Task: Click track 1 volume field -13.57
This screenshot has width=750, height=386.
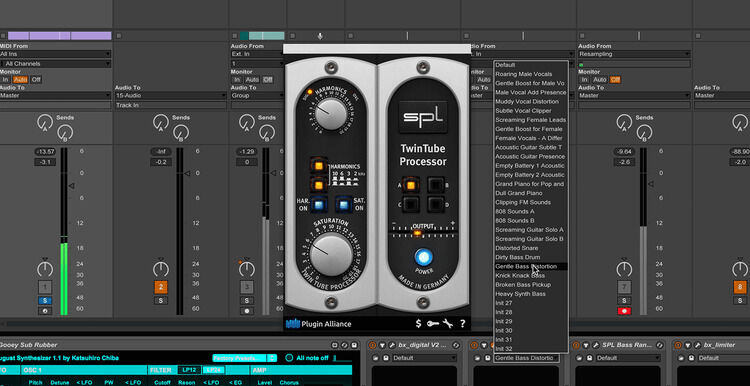Action: pyautogui.click(x=45, y=152)
